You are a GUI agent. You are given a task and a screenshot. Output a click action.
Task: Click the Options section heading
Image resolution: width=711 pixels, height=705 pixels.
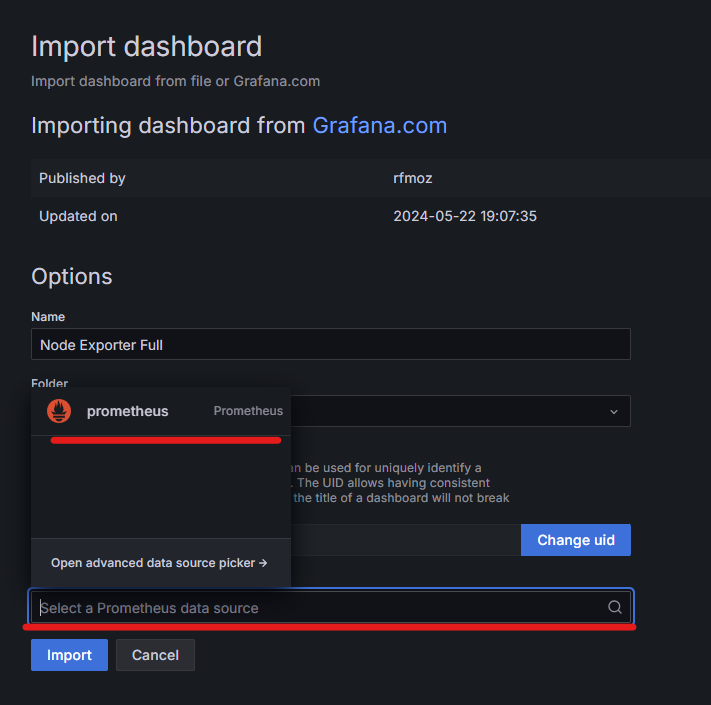point(72,276)
